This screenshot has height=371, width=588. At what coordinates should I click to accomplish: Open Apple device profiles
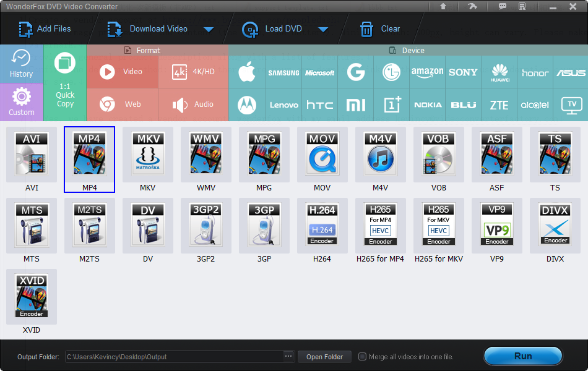click(247, 72)
